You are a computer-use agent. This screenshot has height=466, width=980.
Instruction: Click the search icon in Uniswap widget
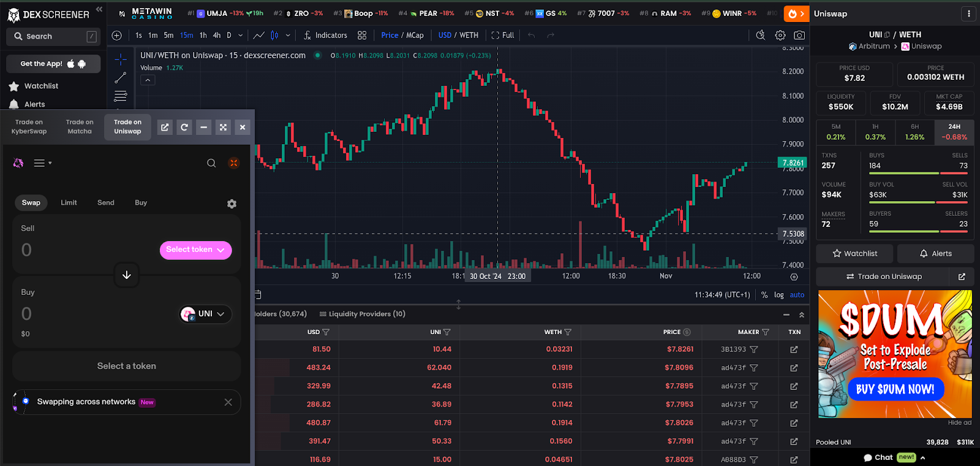[x=211, y=163]
